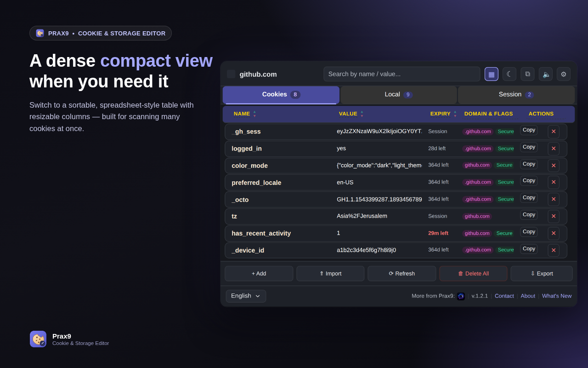Screen dimensions: 588x368
Task: Click the Secure flag on has_recent_activity row
Action: 504,233
